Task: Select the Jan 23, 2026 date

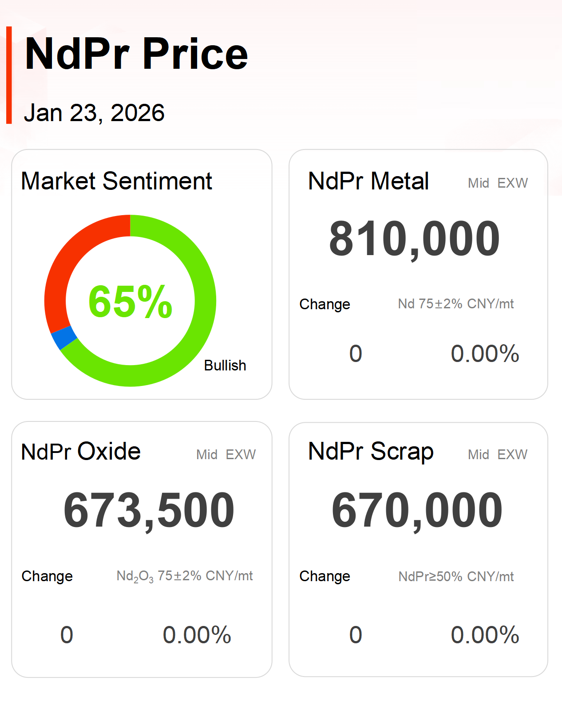Action: point(94,113)
